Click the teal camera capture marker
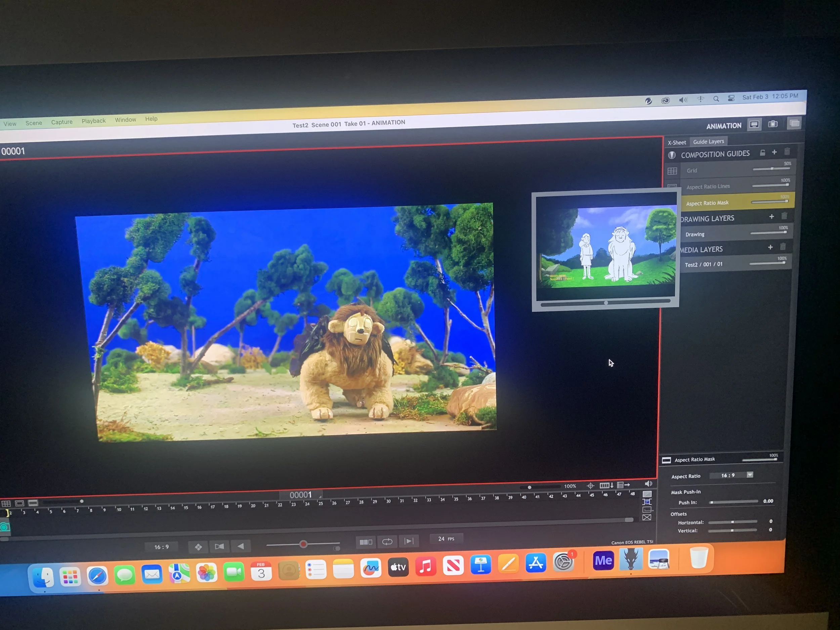 tap(5, 527)
